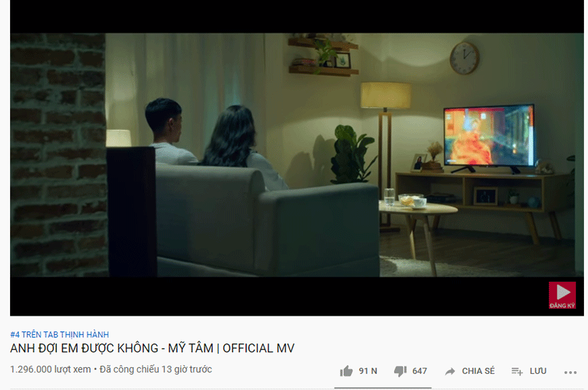Image resolution: width=588 pixels, height=390 pixels.
Task: Select the CHIA SẺ share label
Action: (x=478, y=371)
